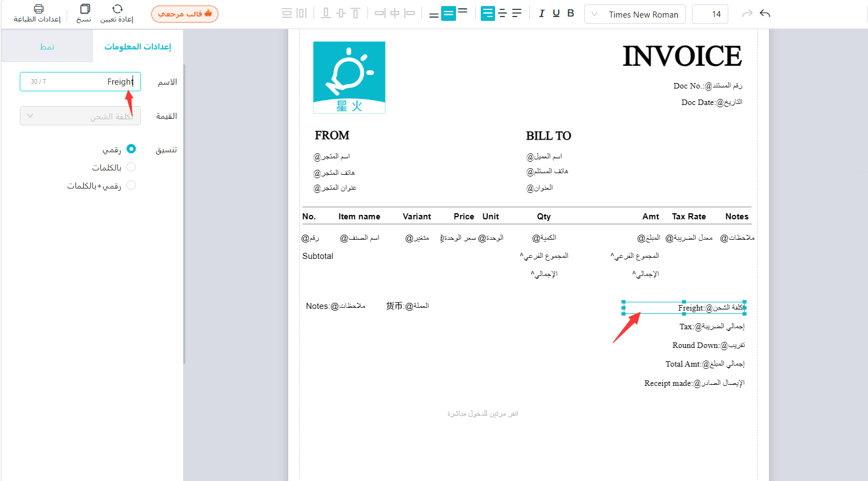Toggle bold text formatting

click(x=570, y=14)
